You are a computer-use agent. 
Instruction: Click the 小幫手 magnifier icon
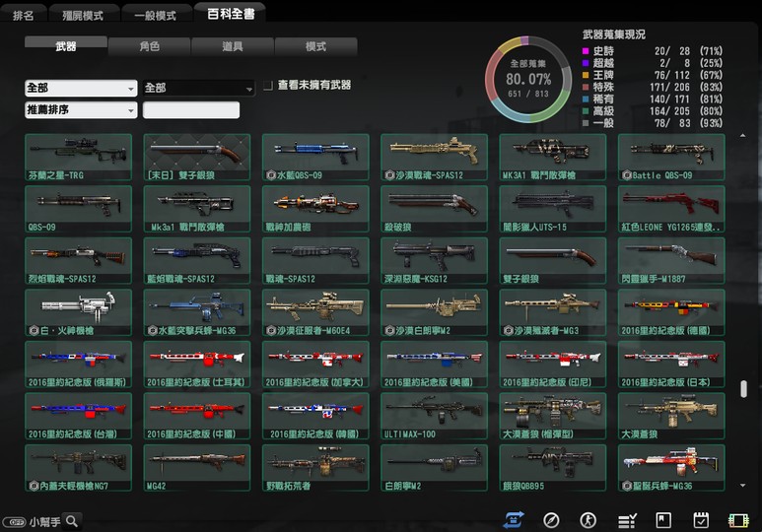(72, 521)
